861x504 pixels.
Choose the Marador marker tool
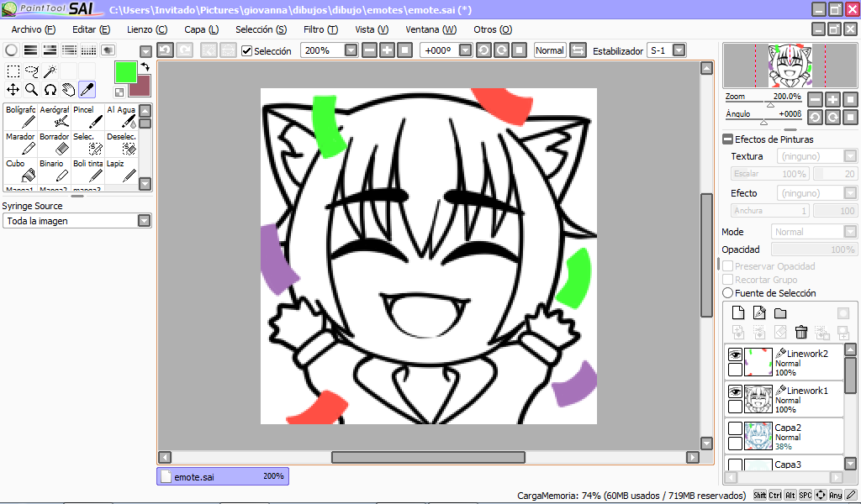click(20, 144)
